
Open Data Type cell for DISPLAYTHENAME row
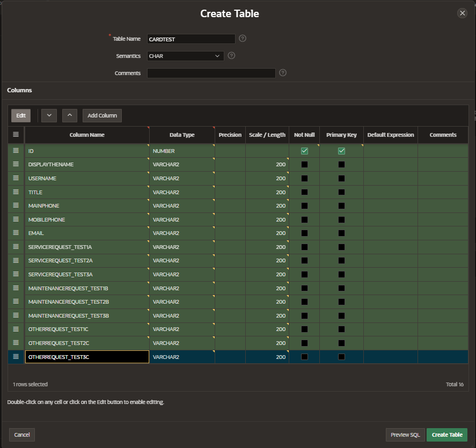click(x=182, y=165)
